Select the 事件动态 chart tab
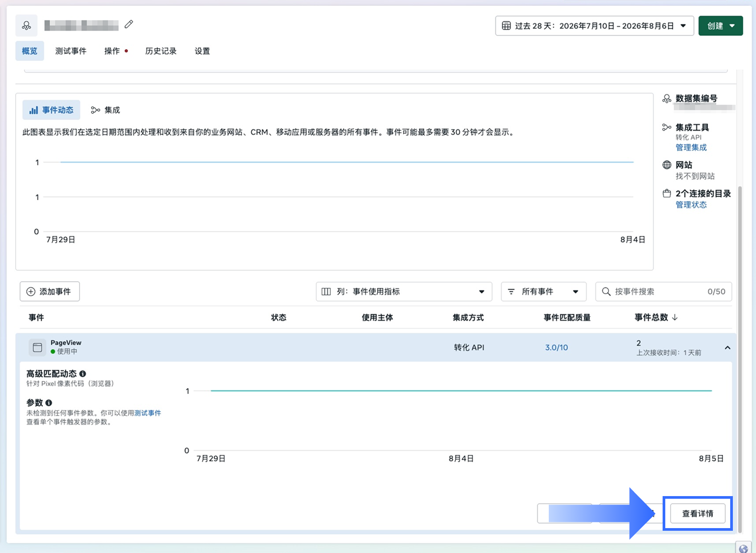The height and width of the screenshot is (553, 756). [x=51, y=110]
